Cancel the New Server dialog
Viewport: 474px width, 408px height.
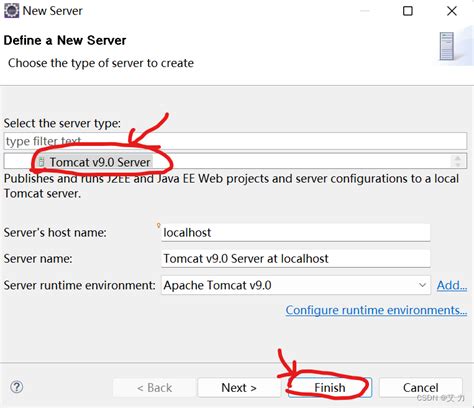pos(421,388)
